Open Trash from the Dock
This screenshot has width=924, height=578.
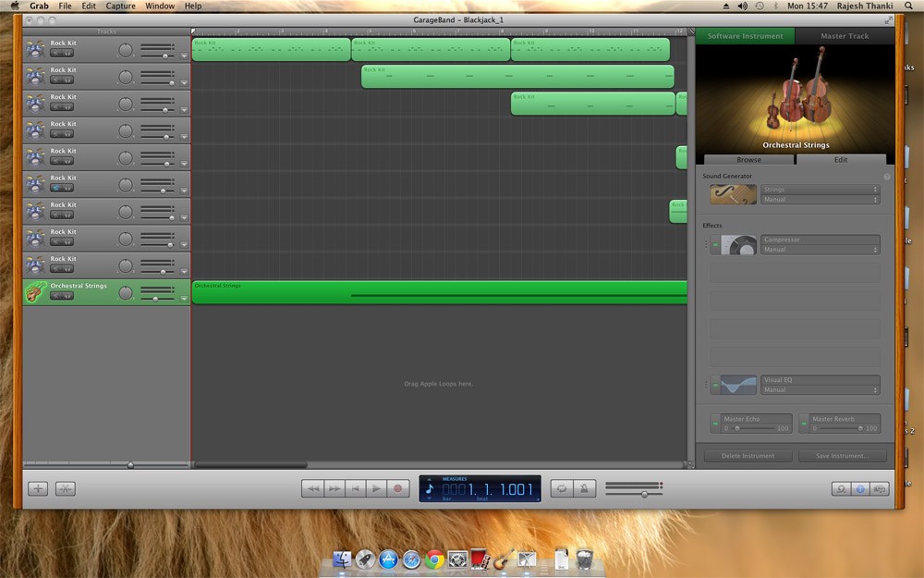pos(584,560)
